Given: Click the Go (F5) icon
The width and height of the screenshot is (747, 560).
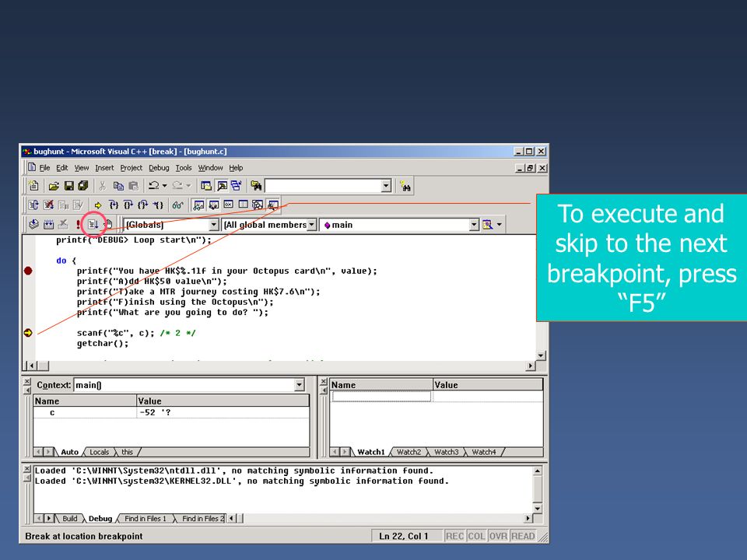Looking at the screenshot, I should click(93, 224).
